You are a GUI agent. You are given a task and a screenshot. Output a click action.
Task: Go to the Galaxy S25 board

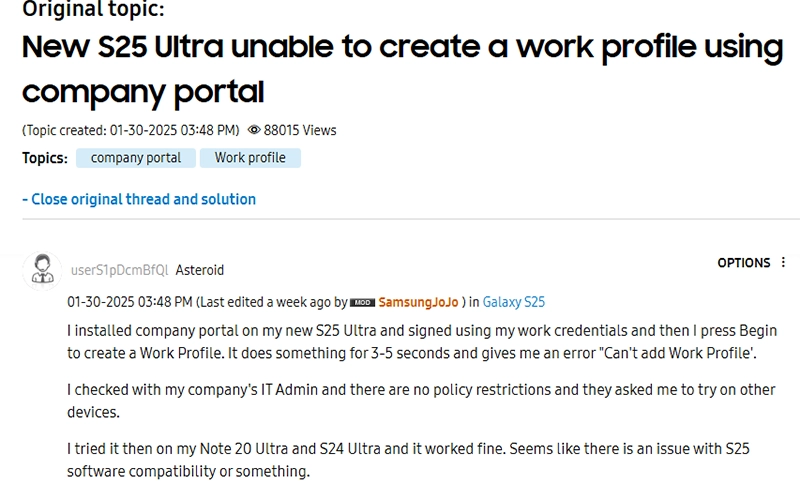point(514,302)
